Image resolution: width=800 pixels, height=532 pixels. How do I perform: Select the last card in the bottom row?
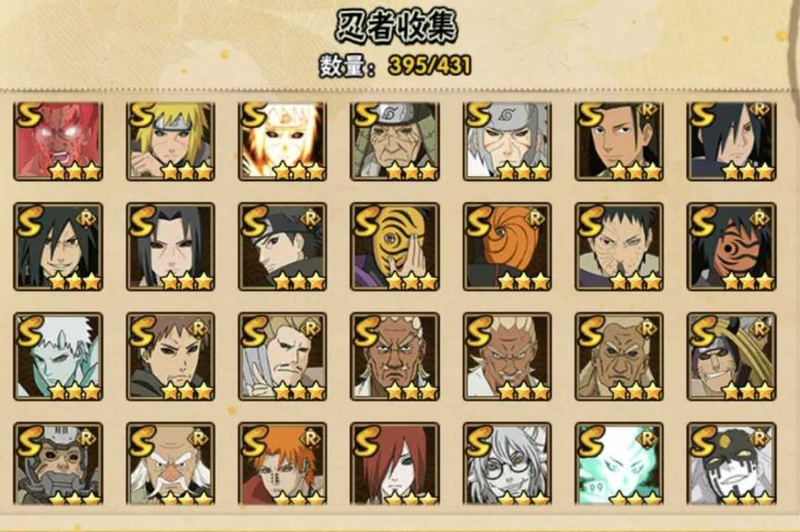[731, 465]
